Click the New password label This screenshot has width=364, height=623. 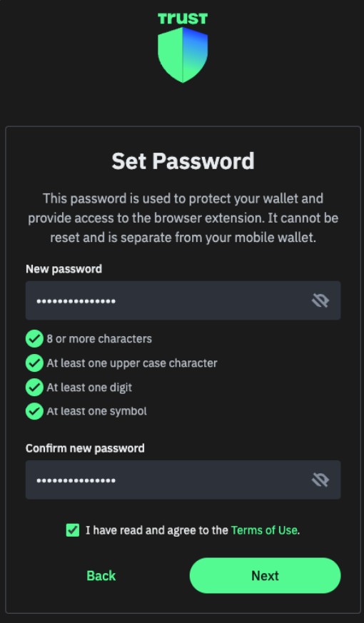(64, 269)
